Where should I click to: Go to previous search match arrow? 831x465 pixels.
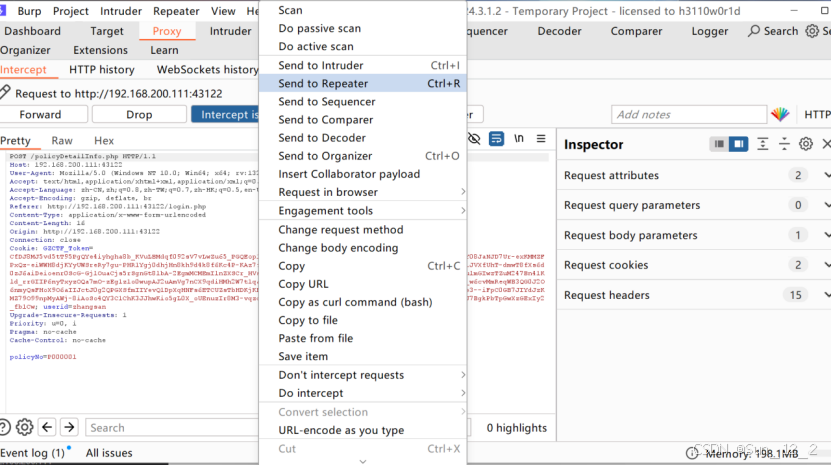pos(47,427)
